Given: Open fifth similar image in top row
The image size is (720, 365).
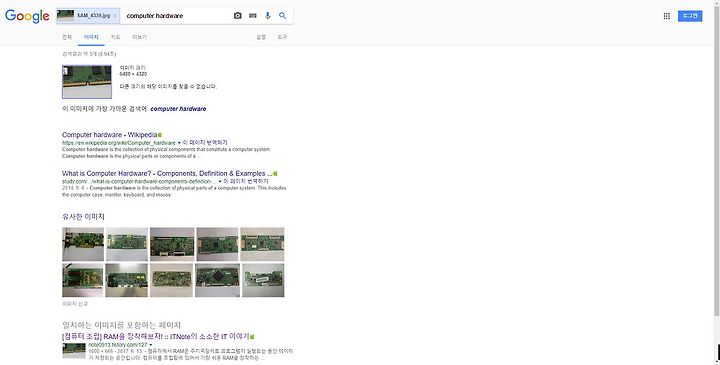Looking at the screenshot, I should [262, 244].
